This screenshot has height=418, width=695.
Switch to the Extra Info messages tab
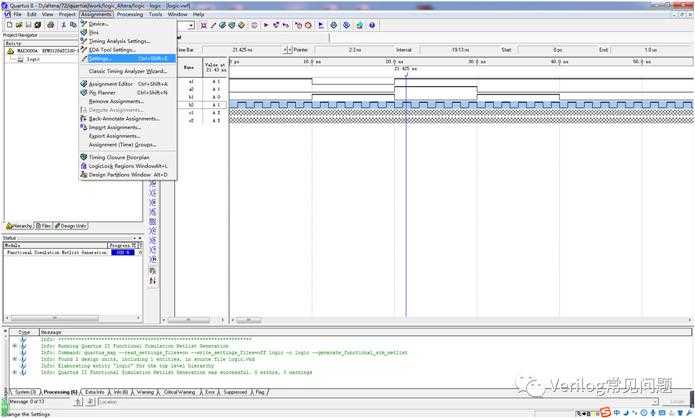(x=94, y=392)
